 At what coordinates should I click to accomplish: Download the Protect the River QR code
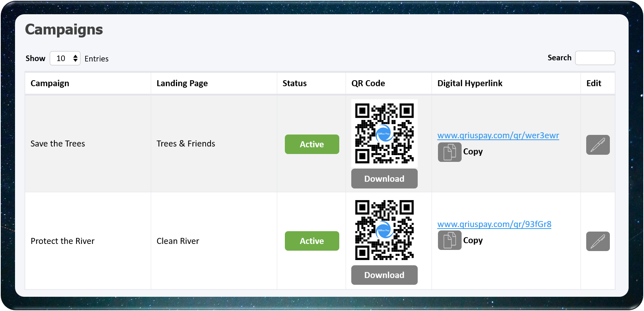384,275
